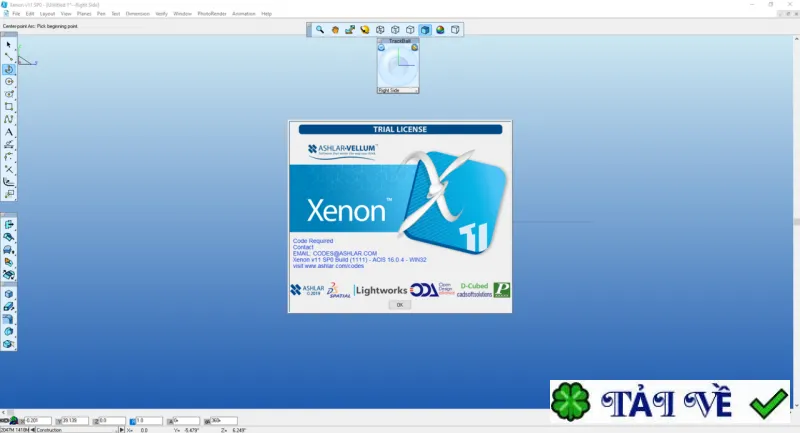Click the previous layer arrow beside Construction

click(x=33, y=430)
